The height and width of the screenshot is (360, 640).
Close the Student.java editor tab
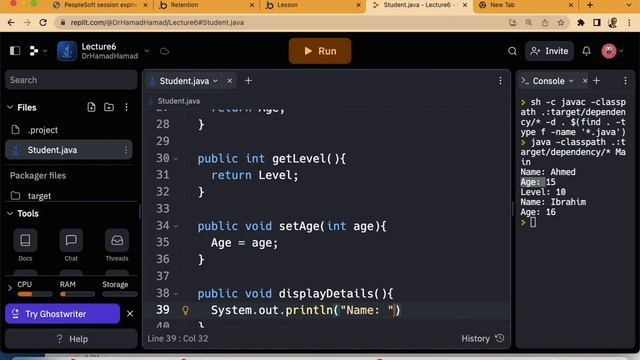229,81
